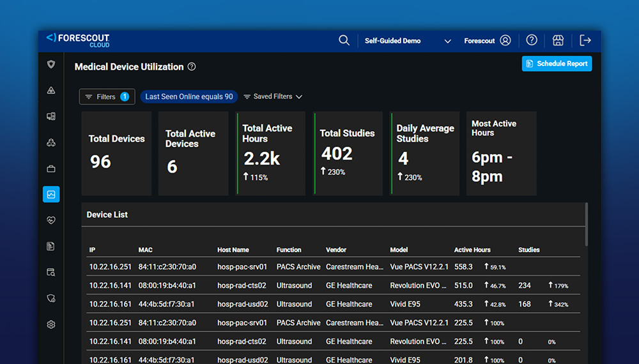Open the reports document icon in the sidebar
The width and height of the screenshot is (639, 364).
coord(51,246)
